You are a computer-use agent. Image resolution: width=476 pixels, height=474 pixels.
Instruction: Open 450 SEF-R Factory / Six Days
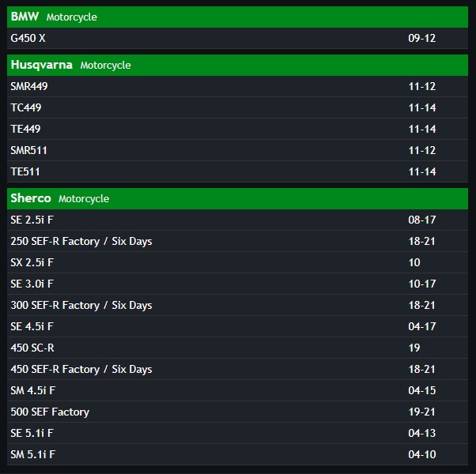click(237, 370)
